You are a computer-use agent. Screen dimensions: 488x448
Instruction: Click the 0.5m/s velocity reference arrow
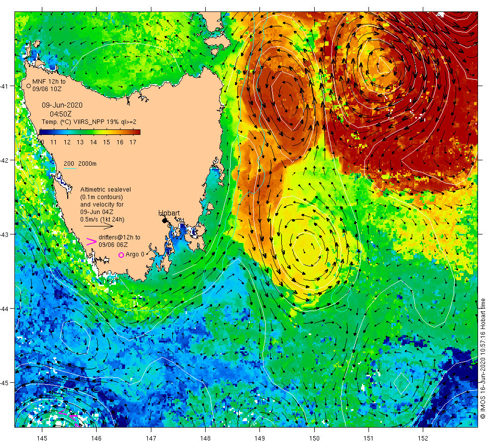(99, 226)
